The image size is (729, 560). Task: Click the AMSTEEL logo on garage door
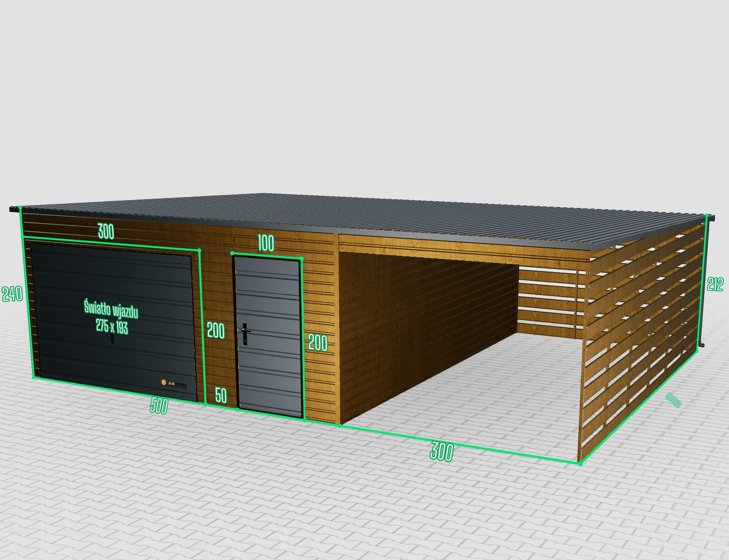(174, 383)
